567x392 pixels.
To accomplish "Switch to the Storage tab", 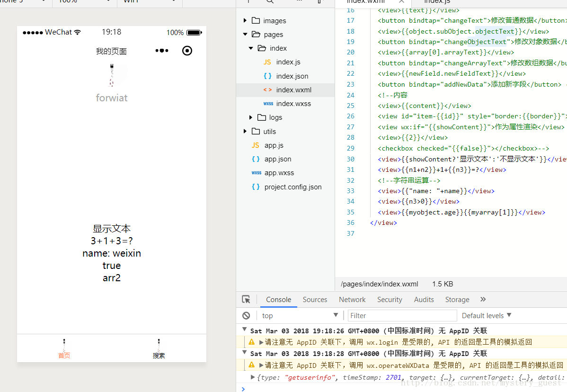I will tap(457, 299).
